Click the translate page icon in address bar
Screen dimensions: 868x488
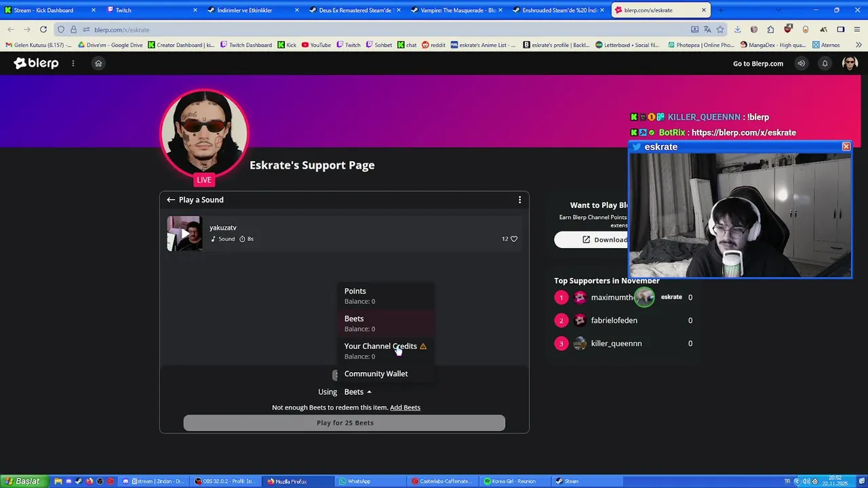tap(707, 30)
